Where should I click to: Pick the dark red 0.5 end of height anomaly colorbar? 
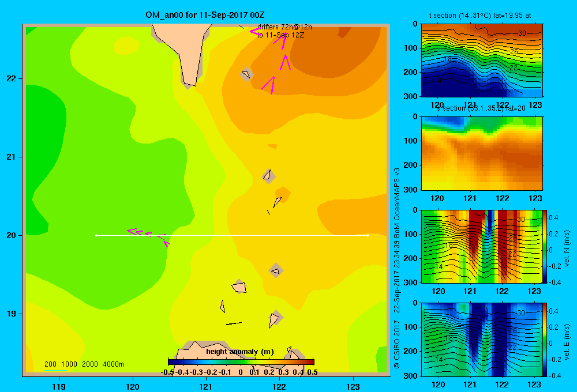coord(312,362)
